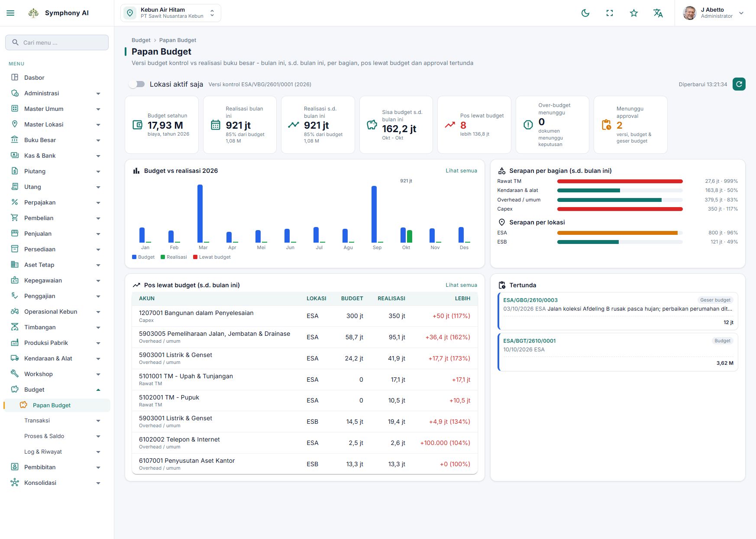Screen dimensions: 756x539
Task: Open the Kebun Air Hitam location selector
Action: coord(171,13)
